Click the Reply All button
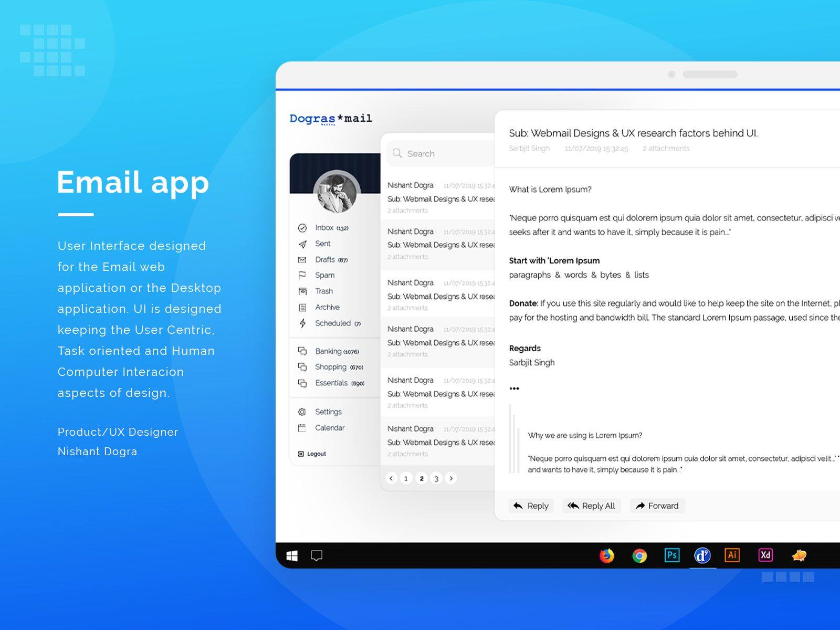Screen dimensions: 840x630 point(592,506)
